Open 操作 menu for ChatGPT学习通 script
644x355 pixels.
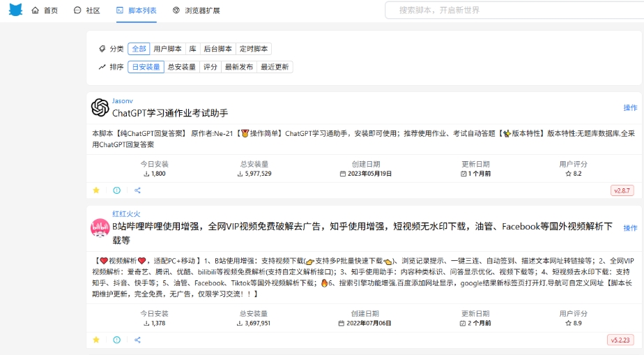coord(630,107)
